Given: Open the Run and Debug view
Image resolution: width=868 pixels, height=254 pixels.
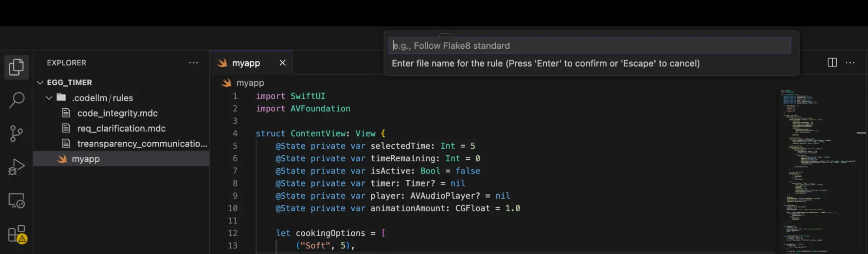Looking at the screenshot, I should click(x=17, y=167).
